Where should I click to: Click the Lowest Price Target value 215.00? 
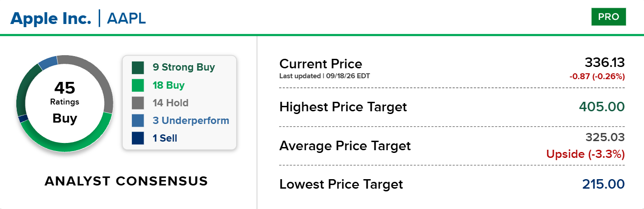point(603,185)
